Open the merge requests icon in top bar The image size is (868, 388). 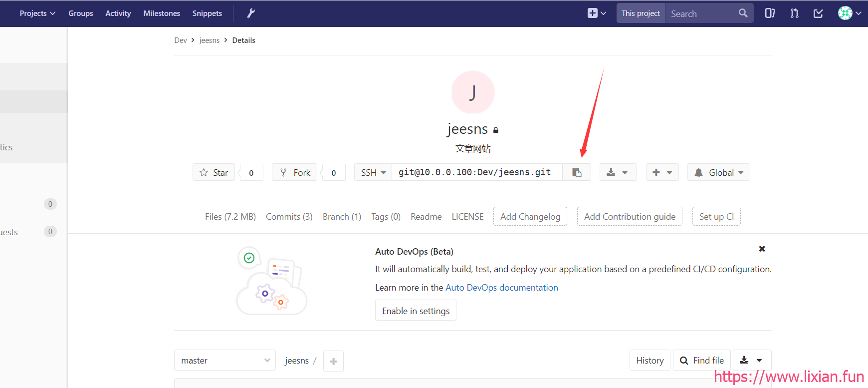794,13
